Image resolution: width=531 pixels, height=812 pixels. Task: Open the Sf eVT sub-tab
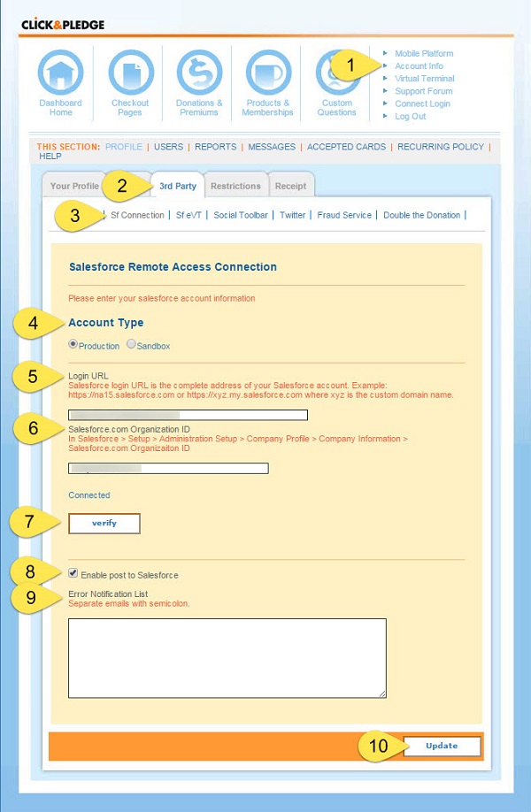point(189,215)
